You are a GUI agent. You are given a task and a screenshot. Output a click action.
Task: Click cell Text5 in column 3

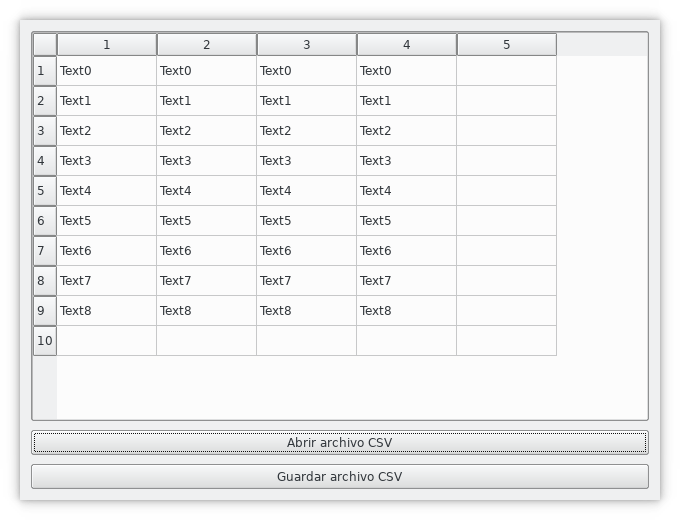pos(307,221)
